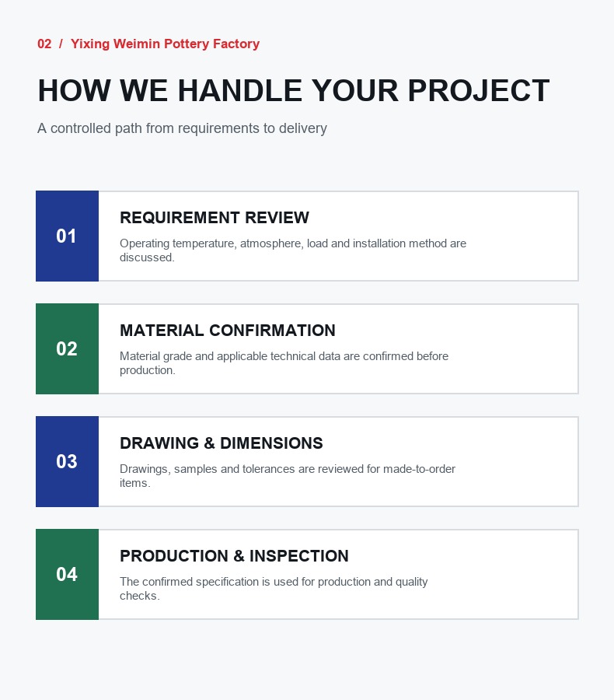The image size is (614, 700).
Task: Click the controlled path subtitle text
Action: [x=182, y=128]
